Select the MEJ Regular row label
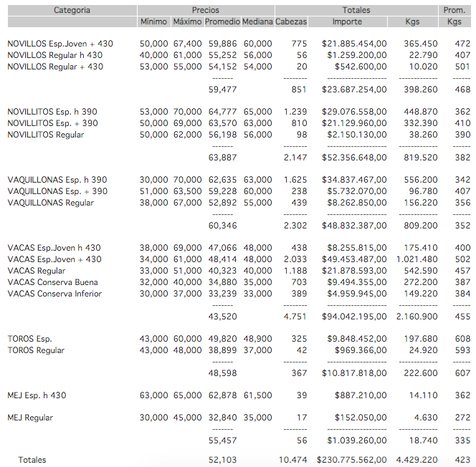The width and height of the screenshot is (476, 467). coord(30,418)
